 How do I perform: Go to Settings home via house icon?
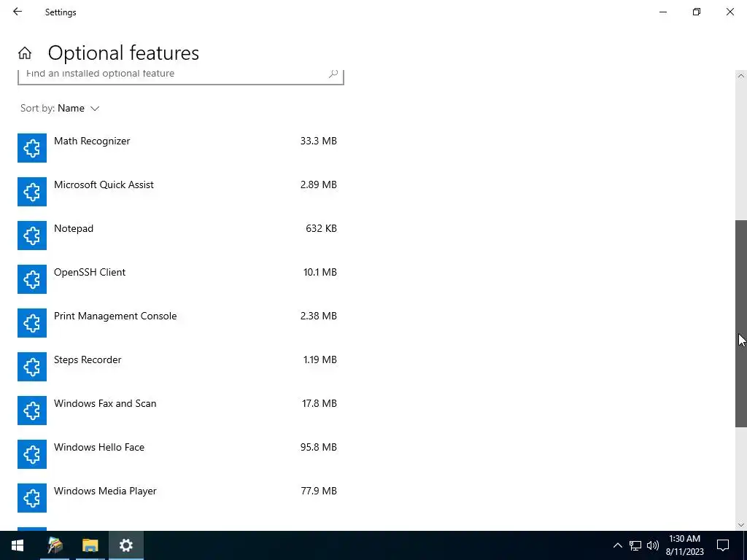pos(25,52)
